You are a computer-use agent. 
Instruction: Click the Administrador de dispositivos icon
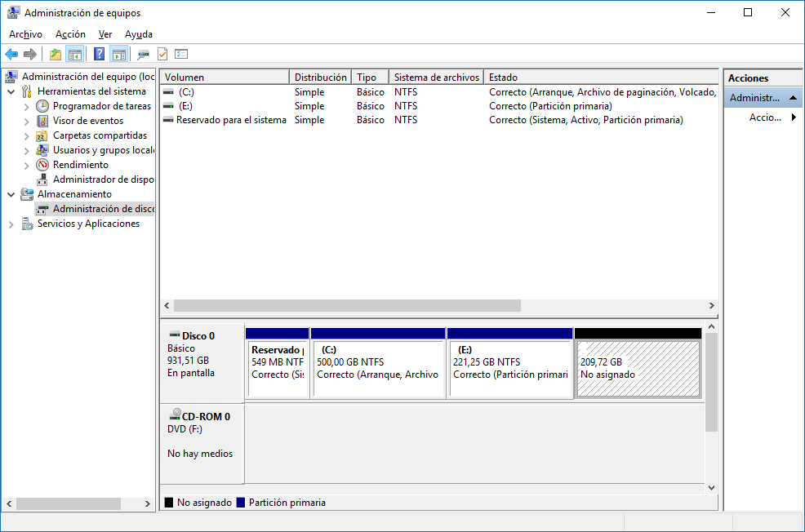(x=42, y=180)
